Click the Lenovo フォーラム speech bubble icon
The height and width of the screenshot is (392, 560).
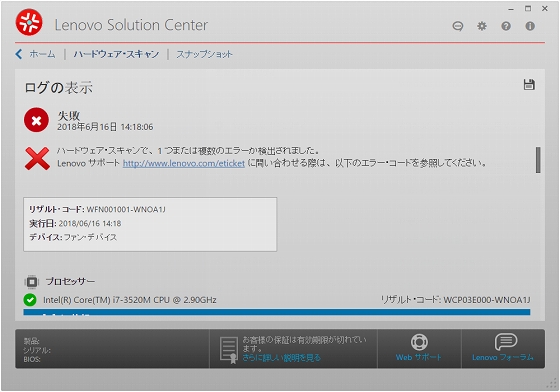pos(506,342)
